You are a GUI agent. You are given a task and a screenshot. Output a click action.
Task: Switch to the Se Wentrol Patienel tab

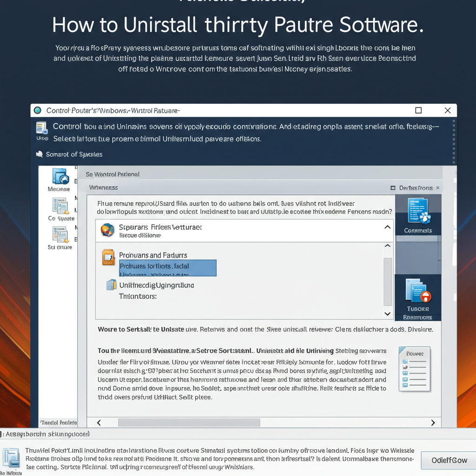pyautogui.click(x=112, y=174)
